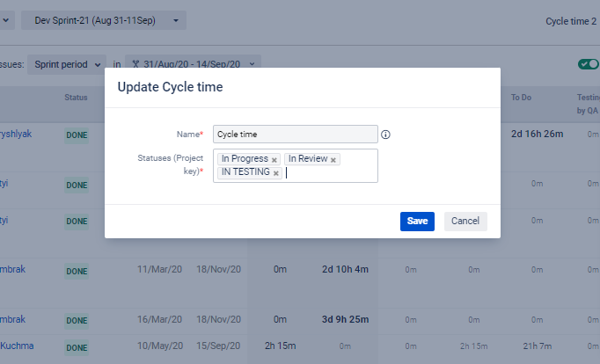Cancel the Update Cycle time dialog
This screenshot has width=600, height=364.
click(465, 222)
